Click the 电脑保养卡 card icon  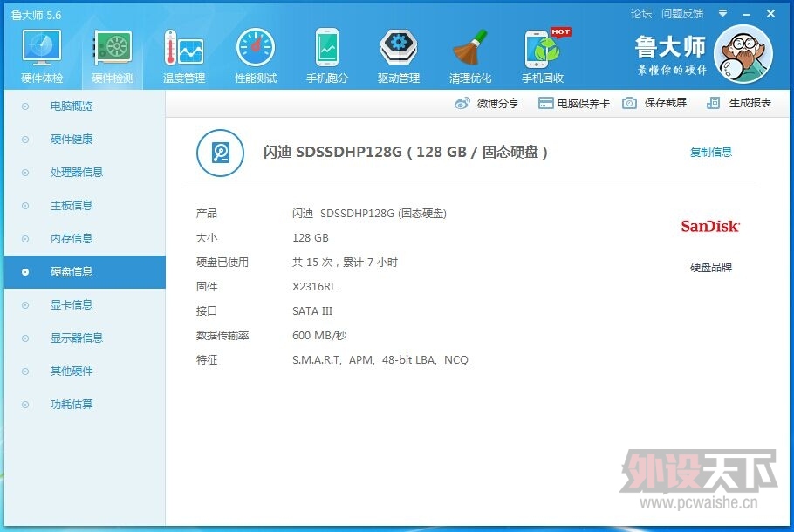(x=545, y=103)
